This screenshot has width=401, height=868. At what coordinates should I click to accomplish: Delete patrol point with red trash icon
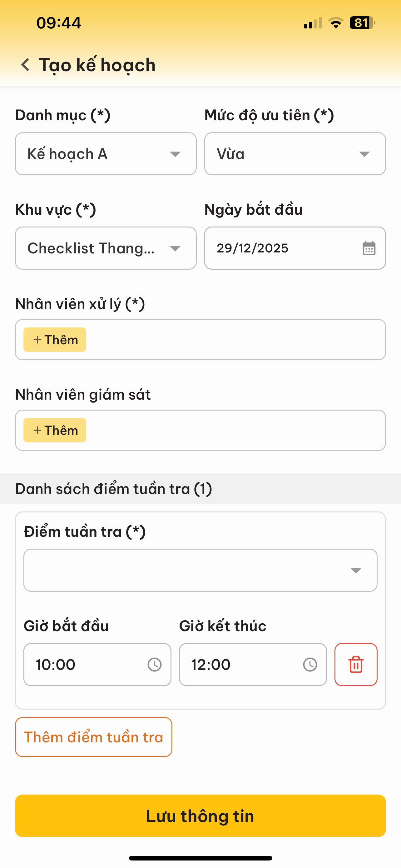(356, 665)
